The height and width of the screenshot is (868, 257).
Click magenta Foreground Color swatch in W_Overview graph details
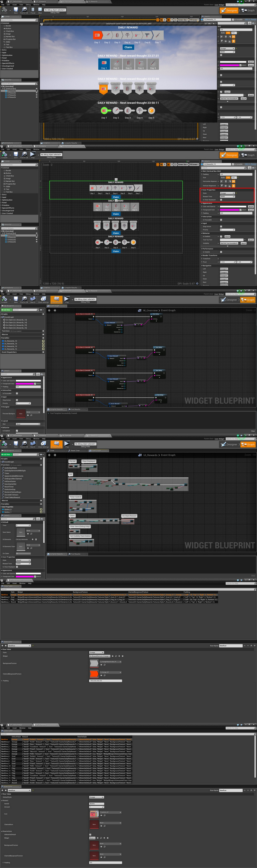click(x=25, y=384)
